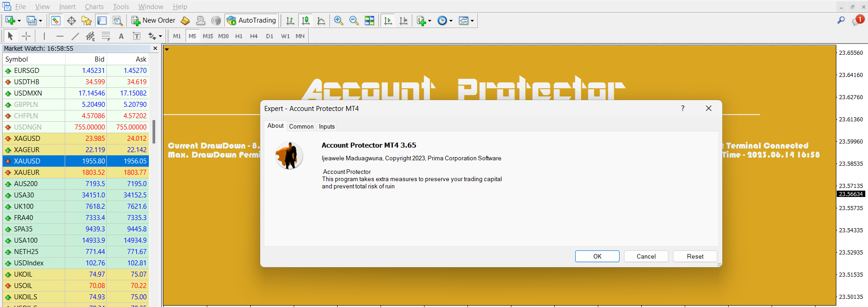
Task: Open the Navigator folder-star icon
Action: (x=86, y=20)
